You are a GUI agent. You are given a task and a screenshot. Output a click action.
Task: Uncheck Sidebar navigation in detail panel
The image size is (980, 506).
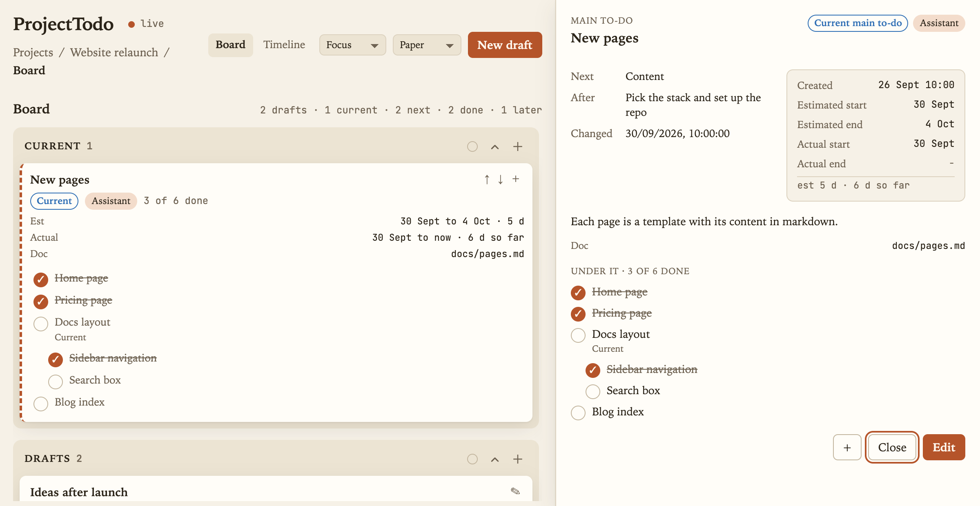pos(593,370)
